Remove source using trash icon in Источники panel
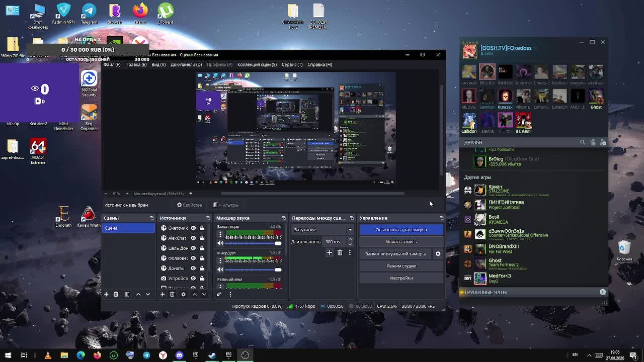The image size is (644, 362). (172, 294)
